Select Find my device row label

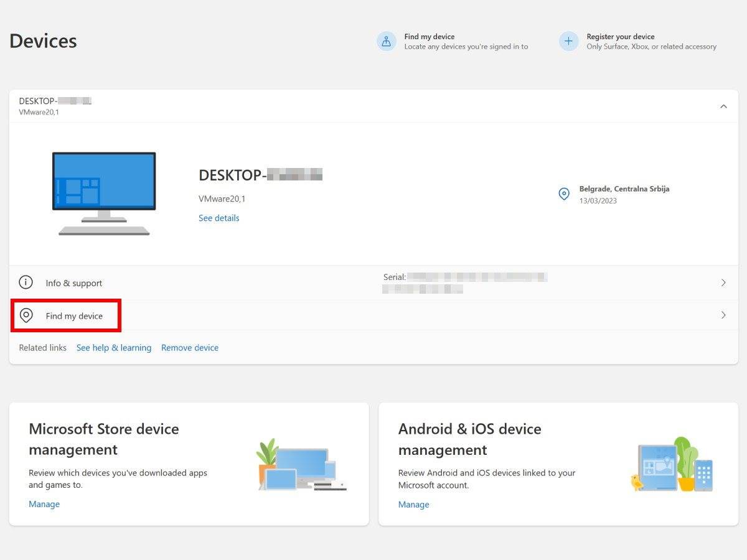[x=74, y=316]
